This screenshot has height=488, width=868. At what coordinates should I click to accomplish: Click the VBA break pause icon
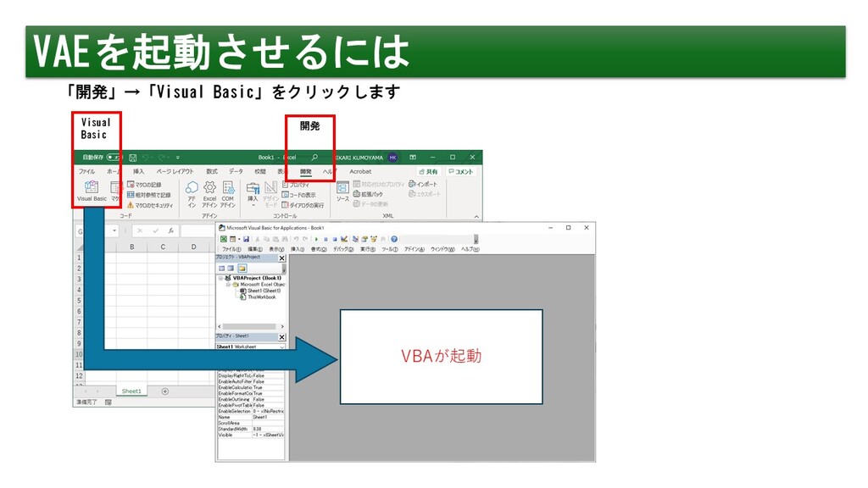[325, 239]
